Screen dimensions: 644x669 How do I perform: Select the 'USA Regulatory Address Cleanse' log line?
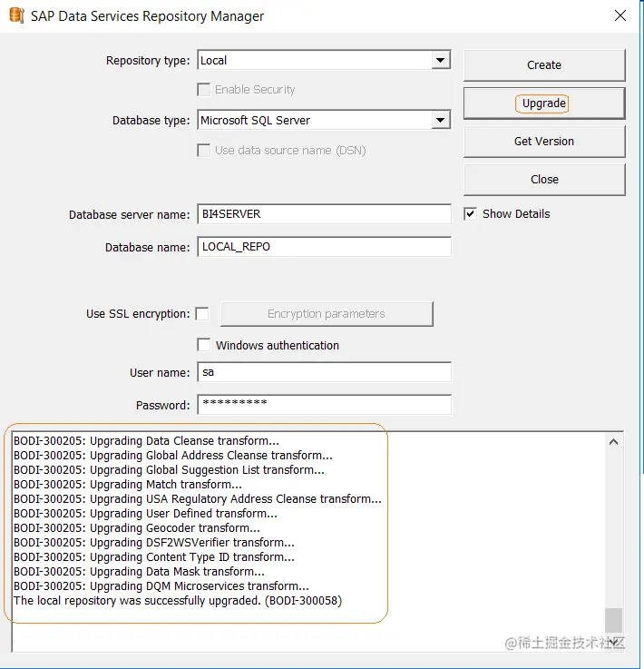[x=198, y=498]
